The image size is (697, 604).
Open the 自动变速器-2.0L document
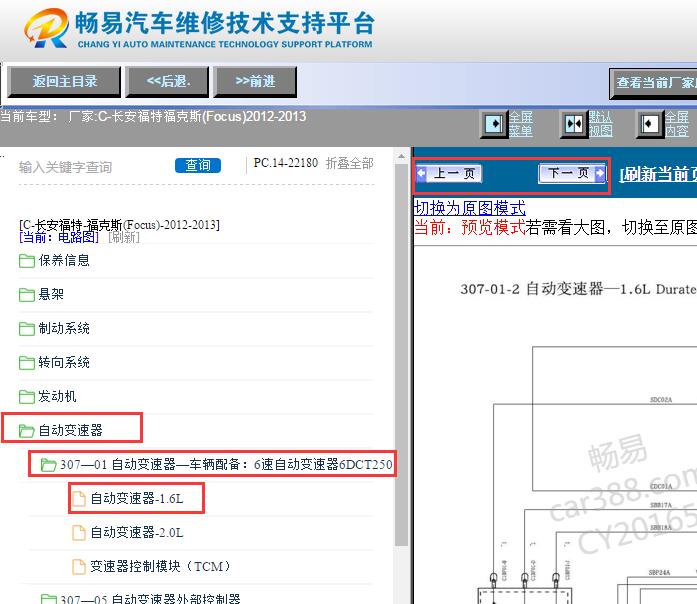tap(137, 532)
